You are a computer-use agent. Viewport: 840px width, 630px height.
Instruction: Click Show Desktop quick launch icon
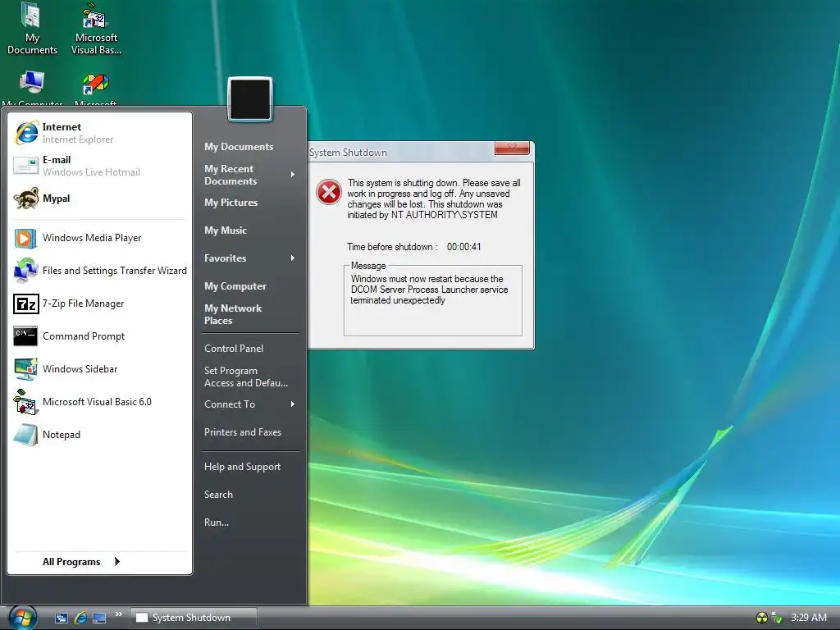point(61,618)
